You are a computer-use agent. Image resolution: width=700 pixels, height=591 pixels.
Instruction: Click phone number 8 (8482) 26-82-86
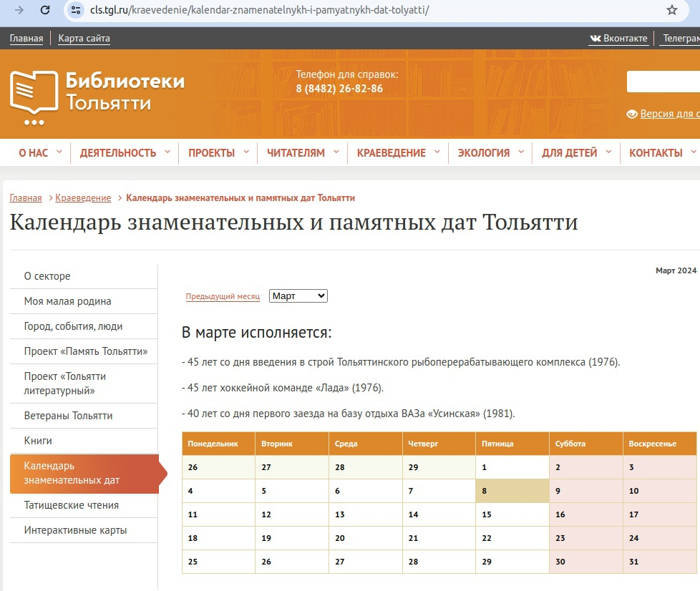(x=339, y=89)
